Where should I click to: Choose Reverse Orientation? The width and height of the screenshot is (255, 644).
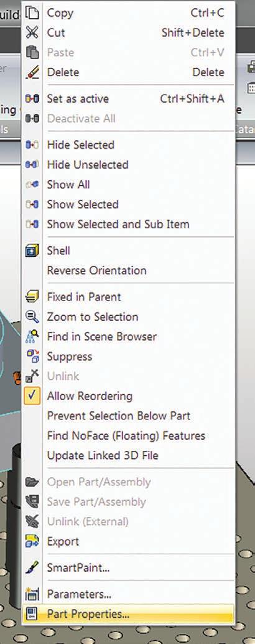pyautogui.click(x=128, y=271)
